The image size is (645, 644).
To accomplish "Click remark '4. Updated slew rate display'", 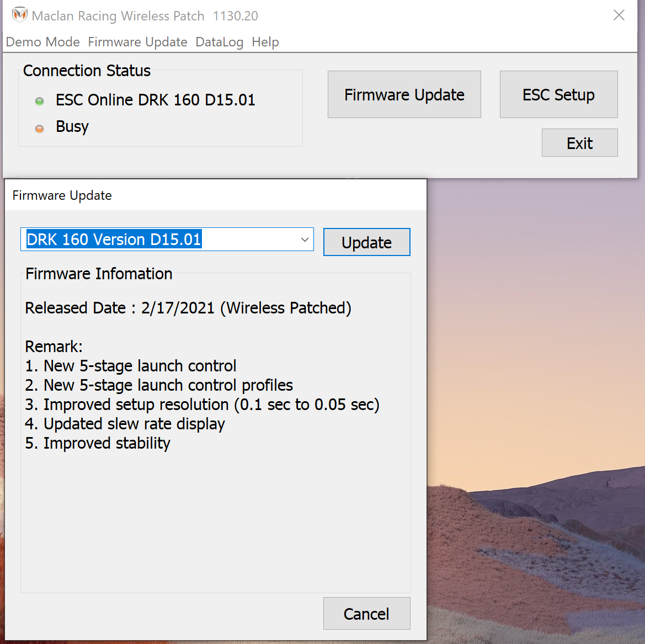I will point(125,424).
